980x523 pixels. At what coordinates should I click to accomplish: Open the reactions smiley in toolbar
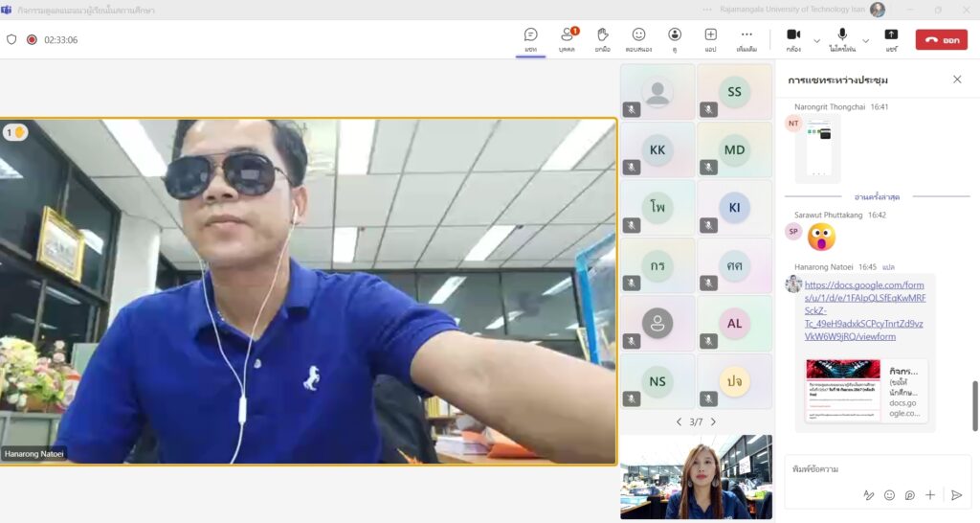tap(638, 38)
